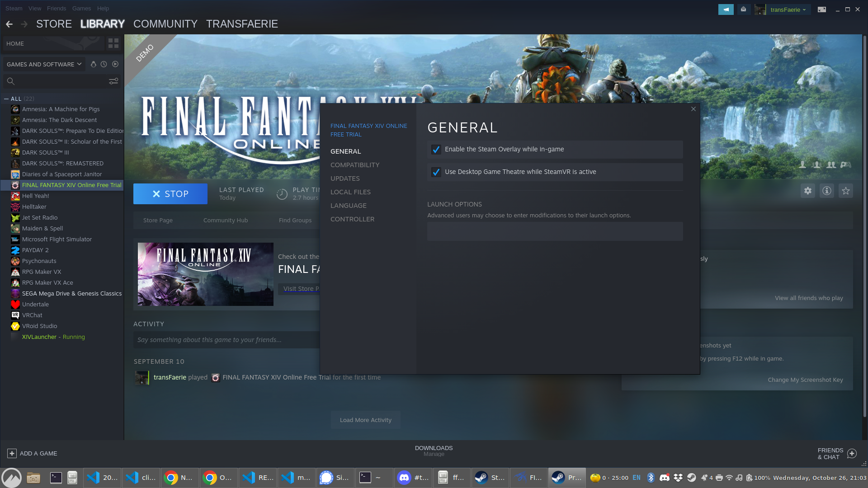Select the ready-to-play filter icon
868x488 pixels.
click(x=115, y=64)
